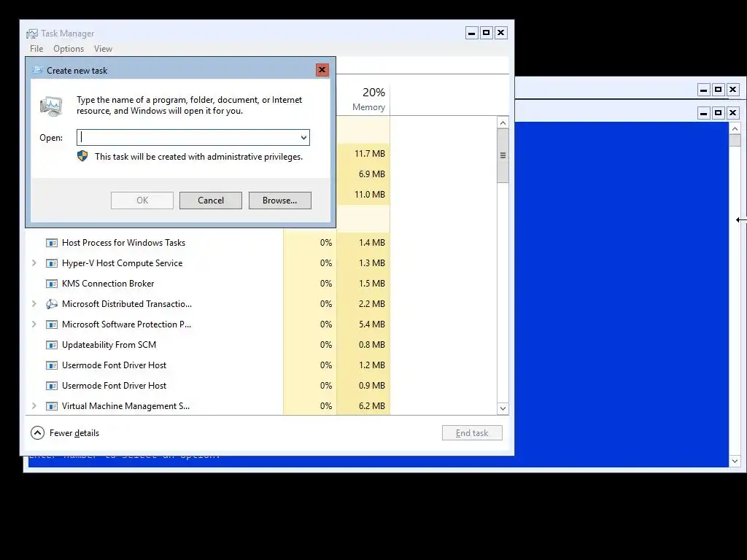Select the Hyper-V Host Compute Service name
Viewport: 747px width, 560px height.
(x=122, y=263)
